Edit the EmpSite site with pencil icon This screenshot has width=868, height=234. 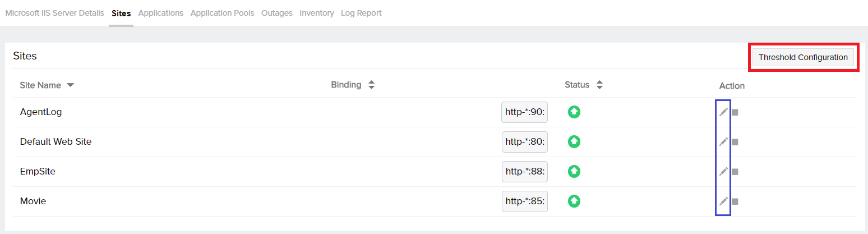click(x=723, y=172)
